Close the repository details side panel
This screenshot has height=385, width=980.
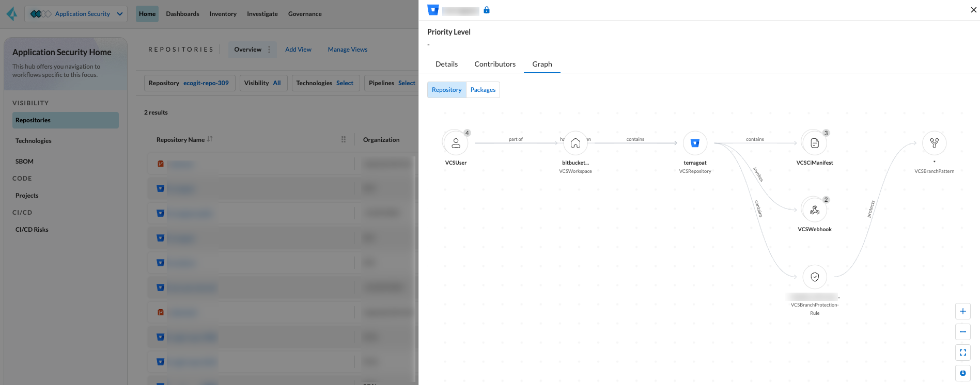[974, 10]
